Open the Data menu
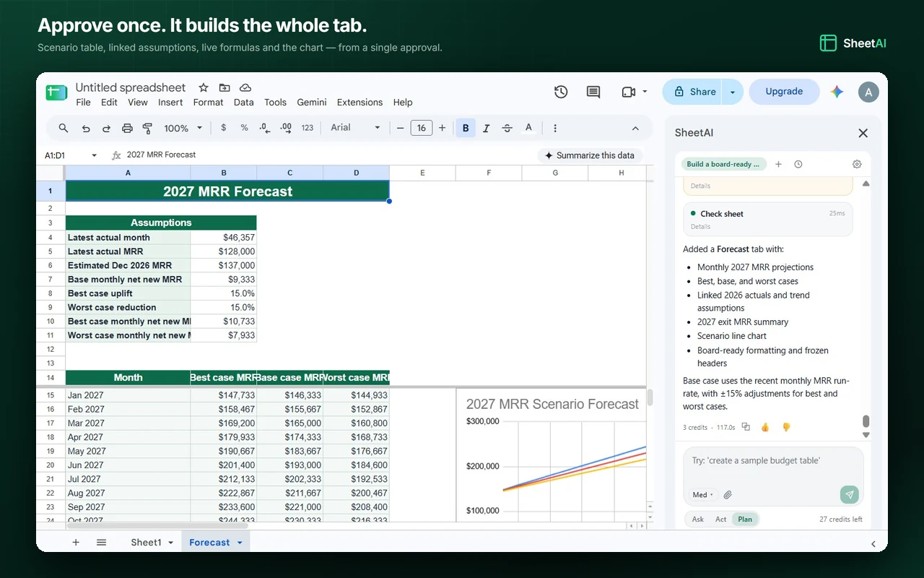Screen dimensions: 924x578 [243, 103]
